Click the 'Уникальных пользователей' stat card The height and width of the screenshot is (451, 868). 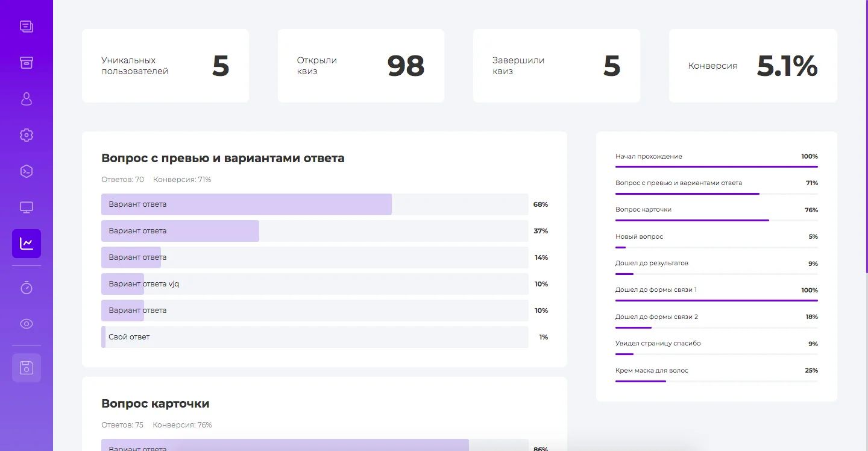pos(165,66)
